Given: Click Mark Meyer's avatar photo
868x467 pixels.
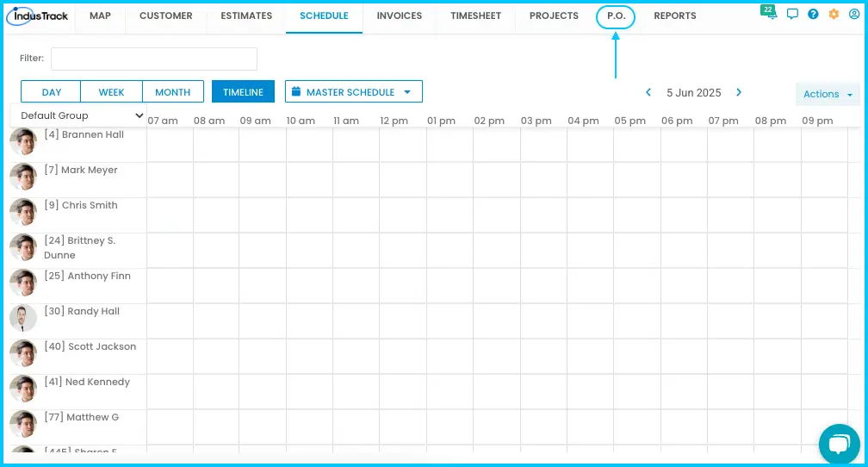Looking at the screenshot, I should (23, 177).
